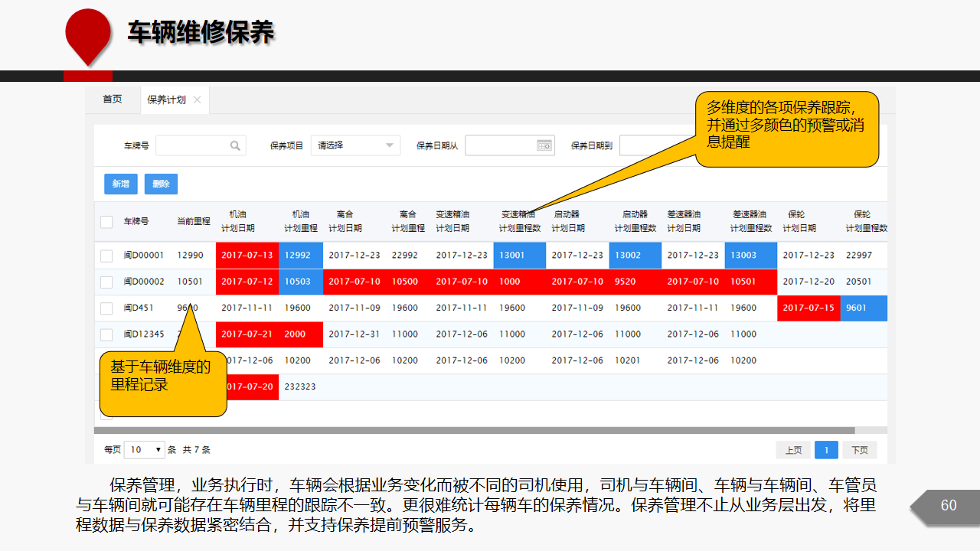The height and width of the screenshot is (551, 980).
Task: Click the cell 232323
Action: coord(300,387)
